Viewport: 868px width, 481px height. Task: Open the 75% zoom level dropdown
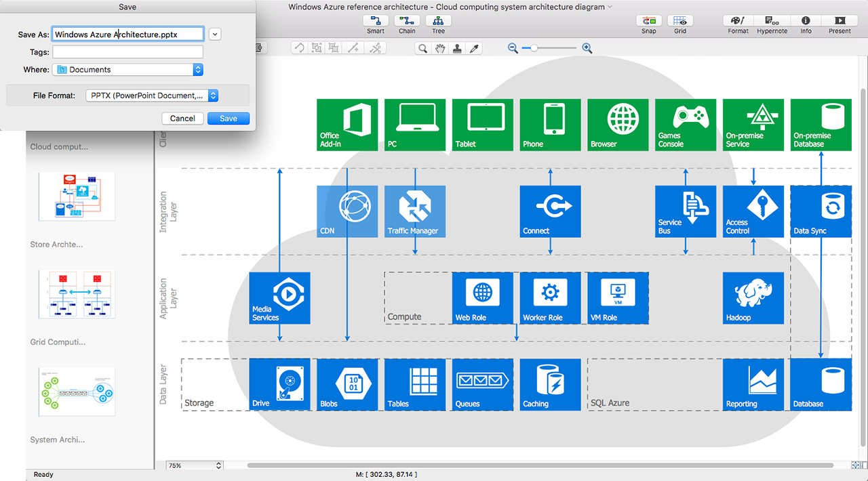pyautogui.click(x=195, y=465)
